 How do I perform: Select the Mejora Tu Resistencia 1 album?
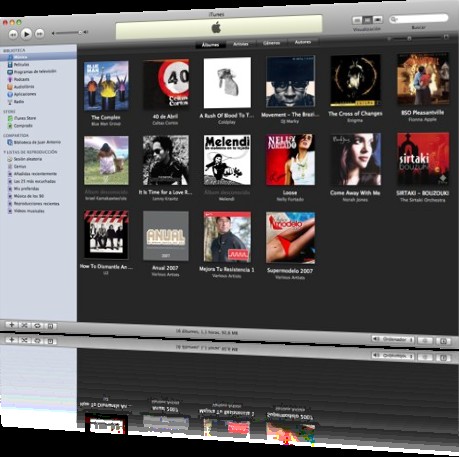[x=227, y=237]
